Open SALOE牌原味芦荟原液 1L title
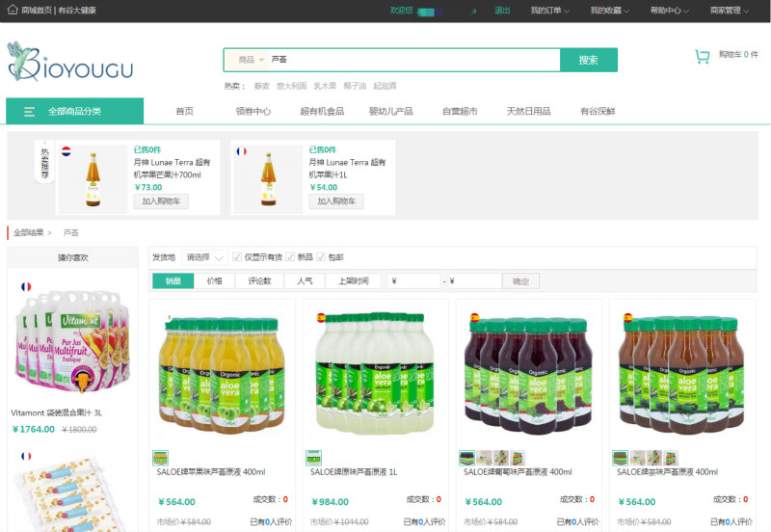Image resolution: width=771 pixels, height=532 pixels. [x=354, y=472]
